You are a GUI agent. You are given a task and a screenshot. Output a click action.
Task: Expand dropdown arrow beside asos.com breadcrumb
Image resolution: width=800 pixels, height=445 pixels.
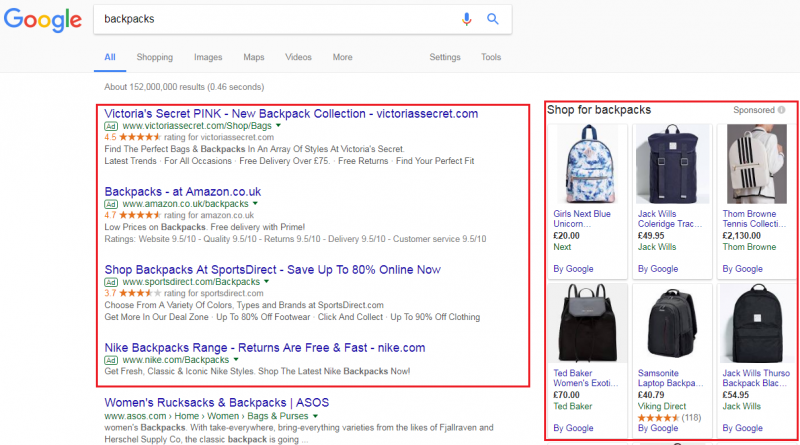pos(315,416)
